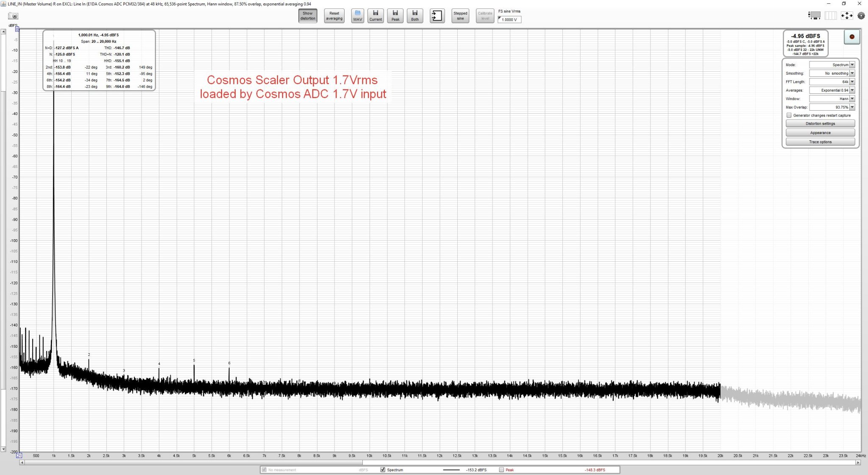Click the Peak -148.3 dBFS legend value
Viewport: 868px width, 475px height.
[x=595, y=470]
